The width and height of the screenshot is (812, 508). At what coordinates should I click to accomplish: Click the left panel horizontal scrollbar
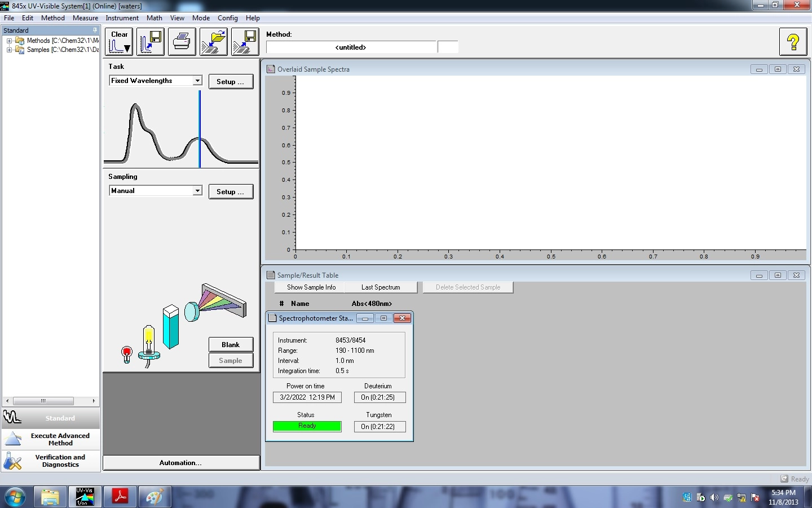[x=43, y=401]
